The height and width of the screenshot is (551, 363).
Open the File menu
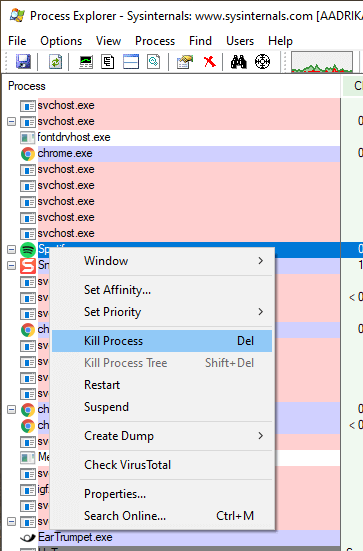pyautogui.click(x=17, y=41)
